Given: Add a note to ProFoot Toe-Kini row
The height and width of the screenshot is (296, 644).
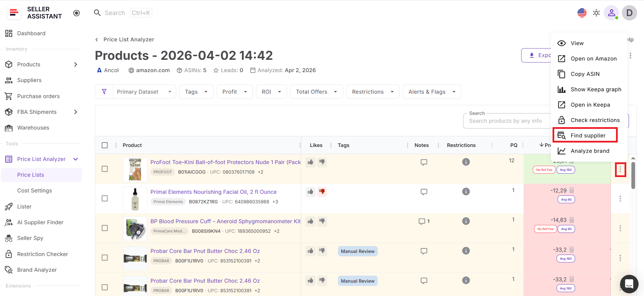Looking at the screenshot, I should pyautogui.click(x=424, y=162).
